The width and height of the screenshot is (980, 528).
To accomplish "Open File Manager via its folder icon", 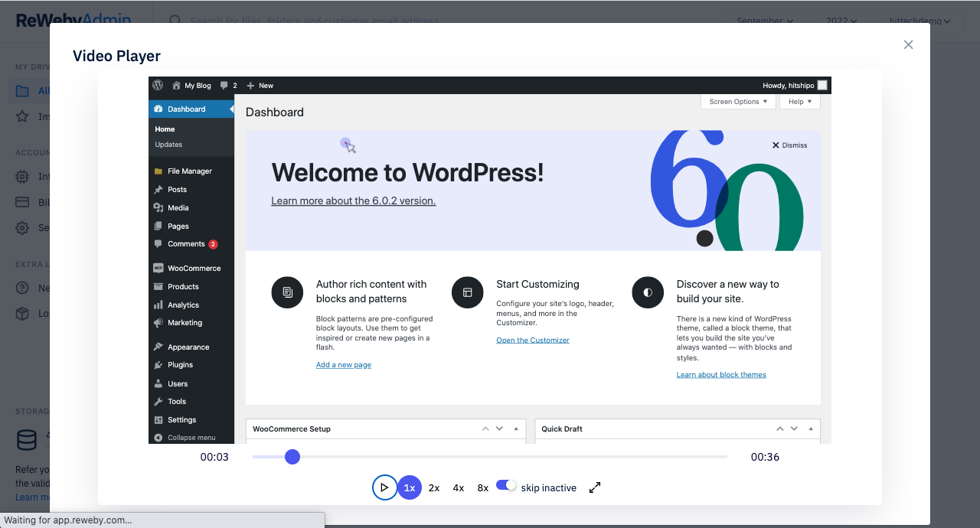I will (x=158, y=171).
